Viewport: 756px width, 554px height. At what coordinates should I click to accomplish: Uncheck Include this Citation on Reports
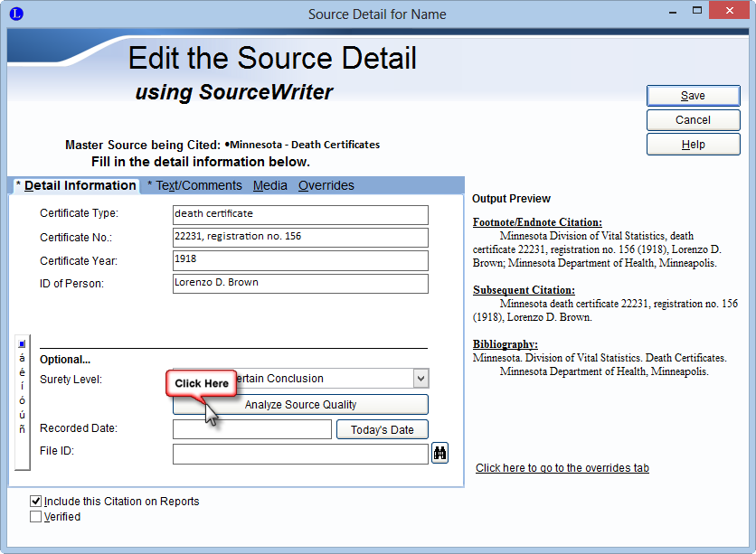(35, 501)
